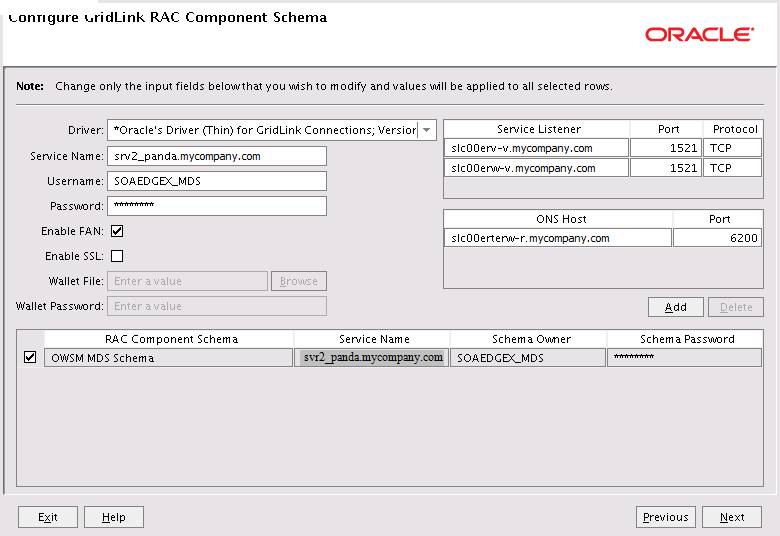
Task: Click the Schema Password column header
Action: (x=687, y=339)
